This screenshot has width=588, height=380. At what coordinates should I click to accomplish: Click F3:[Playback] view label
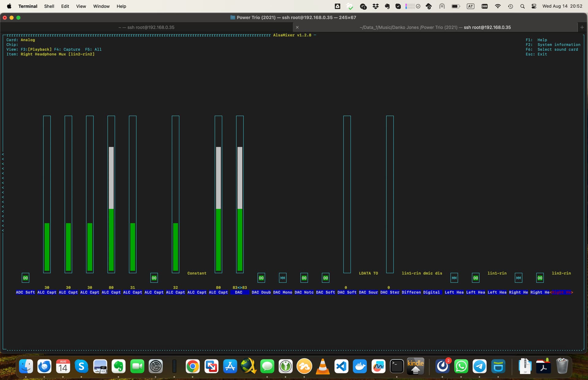(x=36, y=49)
